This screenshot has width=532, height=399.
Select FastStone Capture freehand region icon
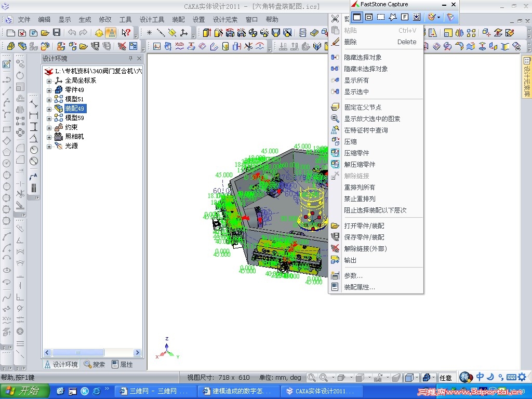coord(393,17)
